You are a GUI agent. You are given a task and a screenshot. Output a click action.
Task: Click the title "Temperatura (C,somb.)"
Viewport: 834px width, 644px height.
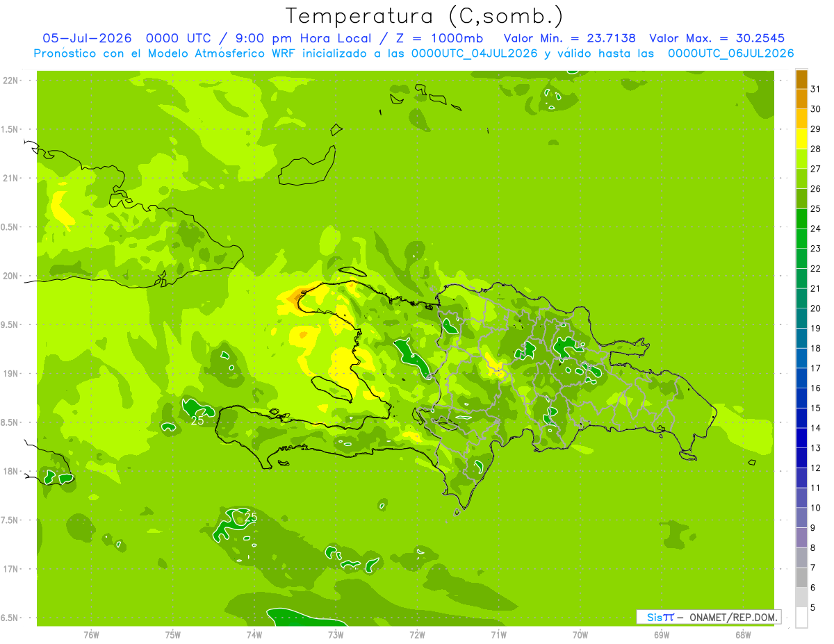(x=425, y=16)
